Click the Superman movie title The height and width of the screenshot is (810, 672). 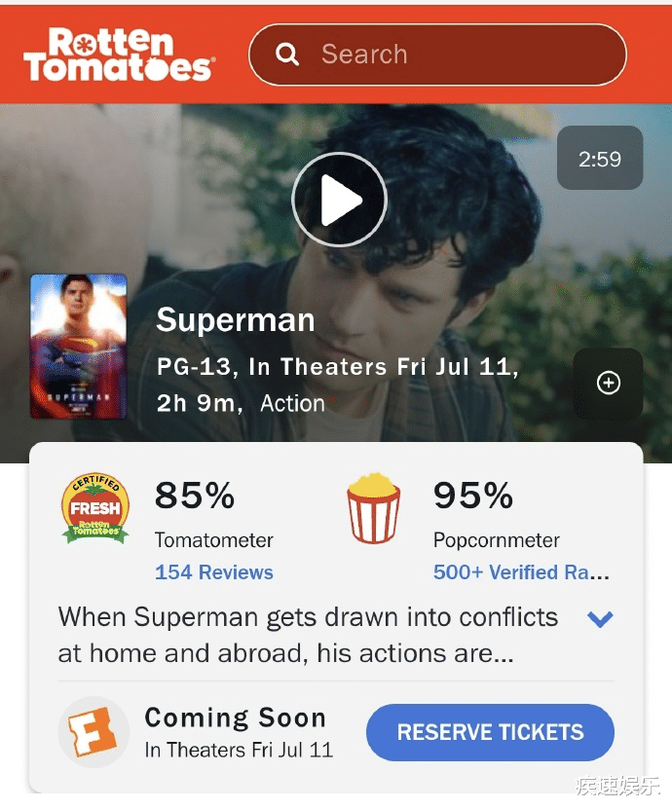[x=236, y=320]
